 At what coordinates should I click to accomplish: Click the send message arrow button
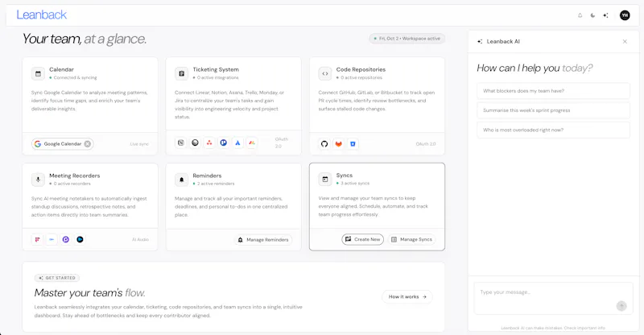click(621, 306)
